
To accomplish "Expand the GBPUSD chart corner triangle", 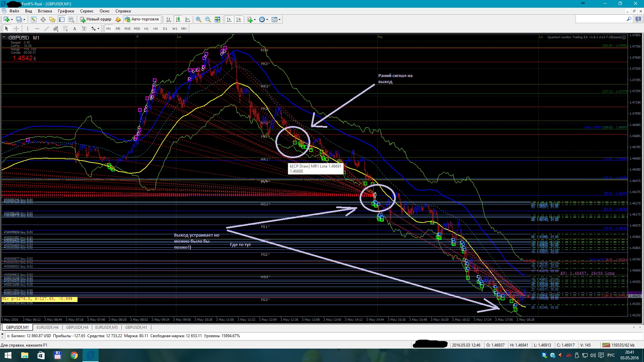I will click(4, 37).
